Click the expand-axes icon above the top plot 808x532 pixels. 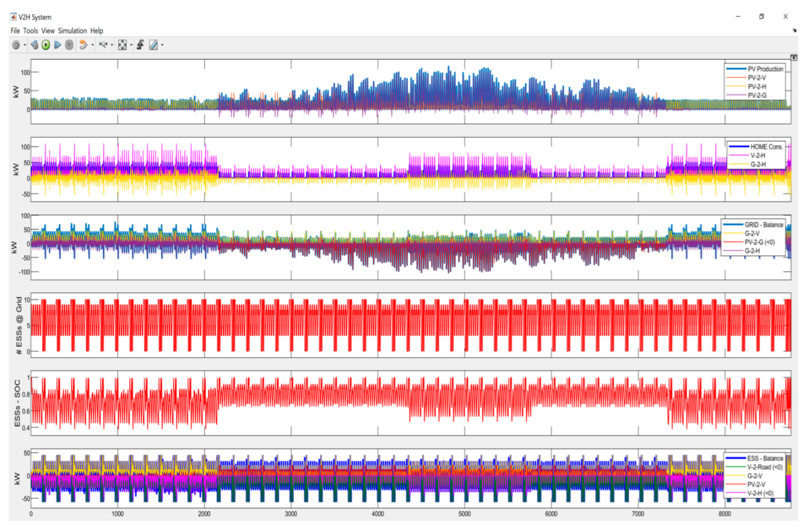tap(794, 57)
